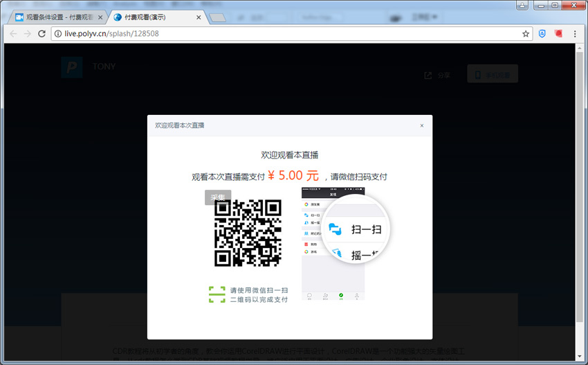Click the 扫一扫 scan icon in the magnified circle
The height and width of the screenshot is (365, 588).
[x=336, y=229]
